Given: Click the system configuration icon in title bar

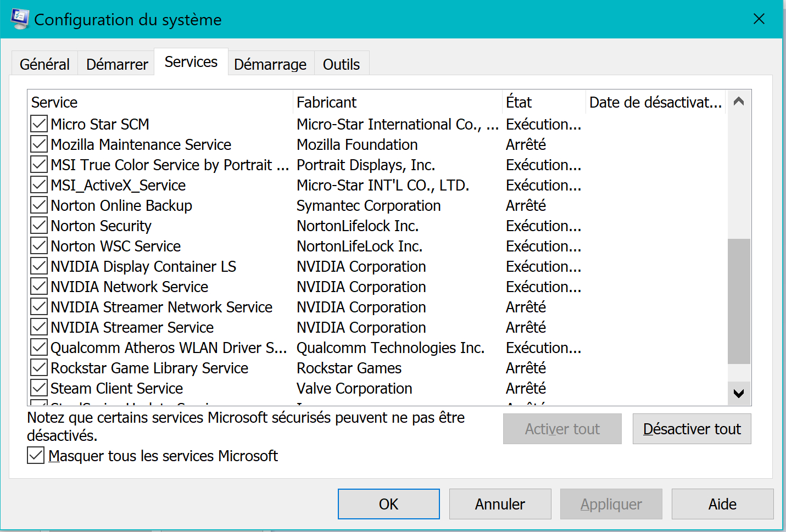Looking at the screenshot, I should pos(20,19).
